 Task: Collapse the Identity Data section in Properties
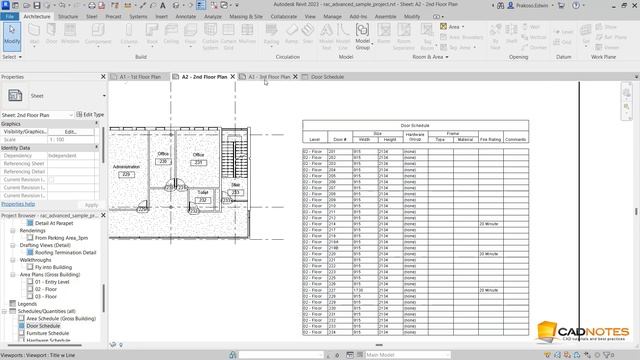[97, 147]
